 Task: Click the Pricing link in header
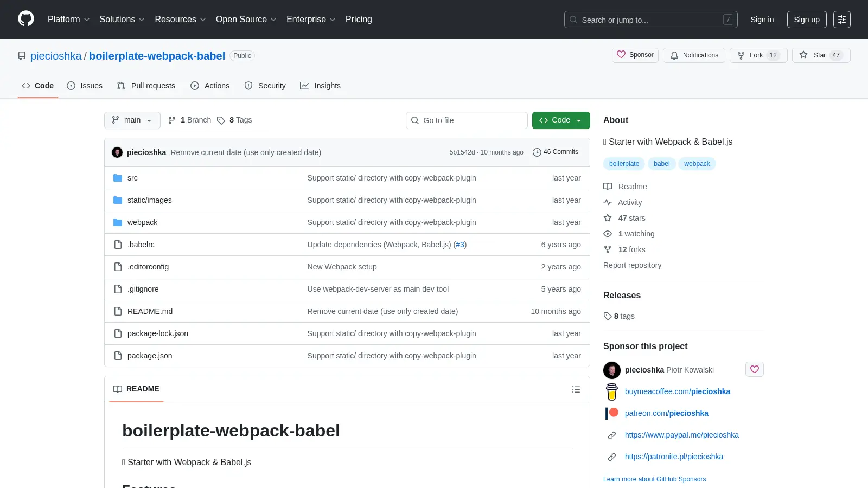pyautogui.click(x=359, y=20)
